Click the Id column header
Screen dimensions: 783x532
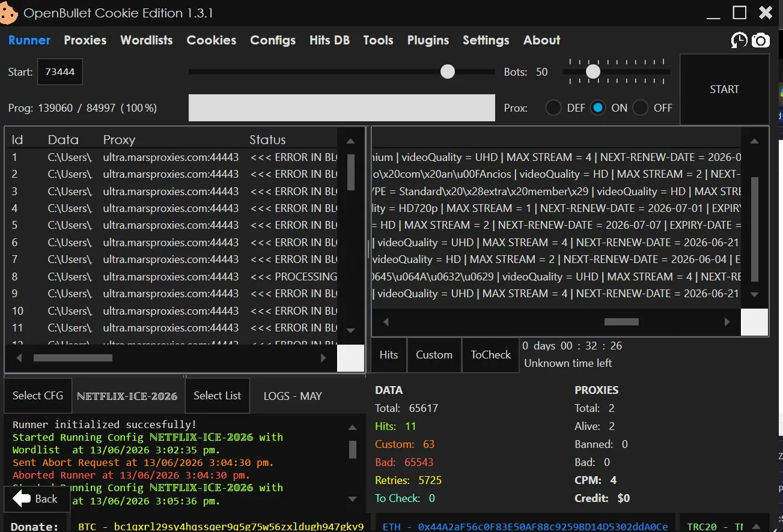pyautogui.click(x=17, y=140)
